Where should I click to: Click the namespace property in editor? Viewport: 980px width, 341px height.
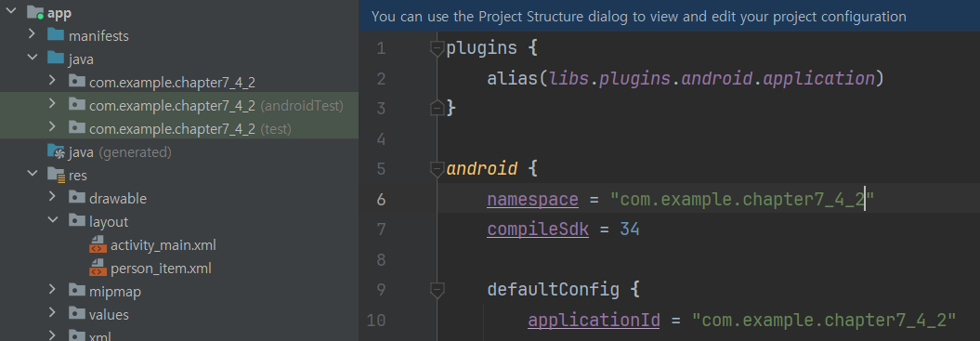click(x=532, y=200)
